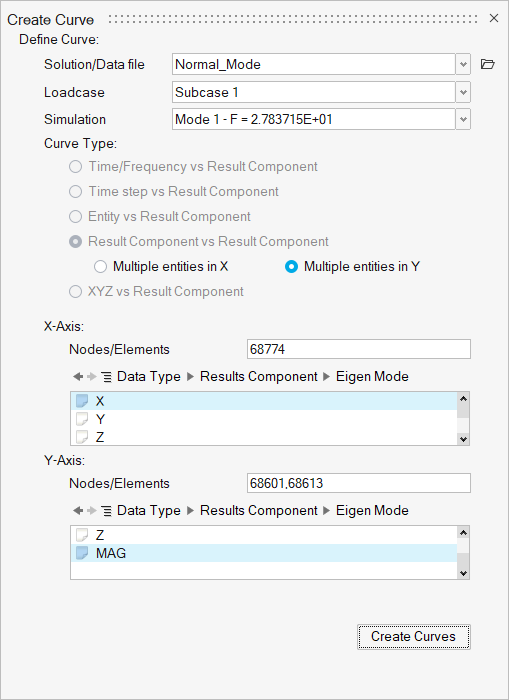
Task: Expand the Simulation Mode 1 dropdown
Action: pos(463,120)
